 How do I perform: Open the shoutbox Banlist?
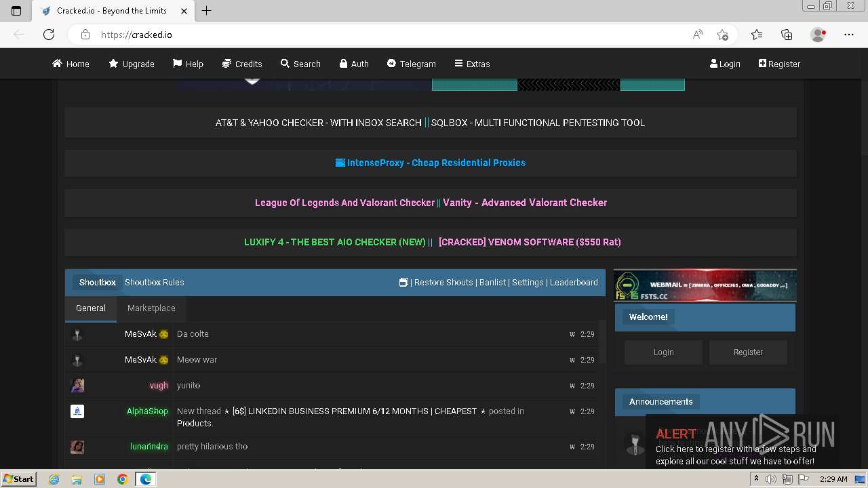[493, 283]
